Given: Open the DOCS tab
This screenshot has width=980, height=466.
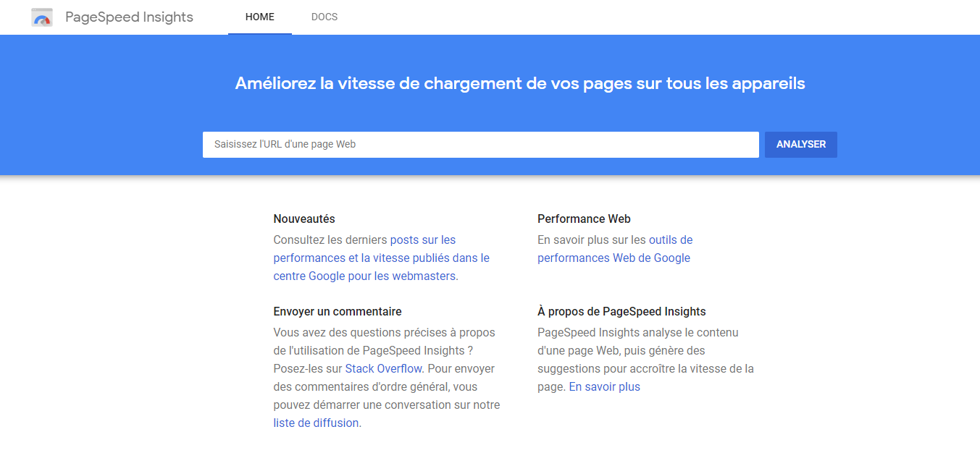Looking at the screenshot, I should pos(324,17).
